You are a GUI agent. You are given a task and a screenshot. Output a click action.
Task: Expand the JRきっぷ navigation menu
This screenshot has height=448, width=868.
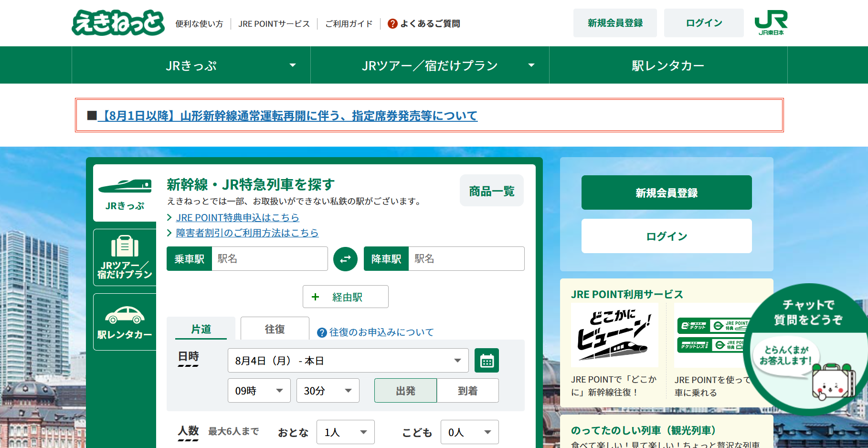(191, 65)
